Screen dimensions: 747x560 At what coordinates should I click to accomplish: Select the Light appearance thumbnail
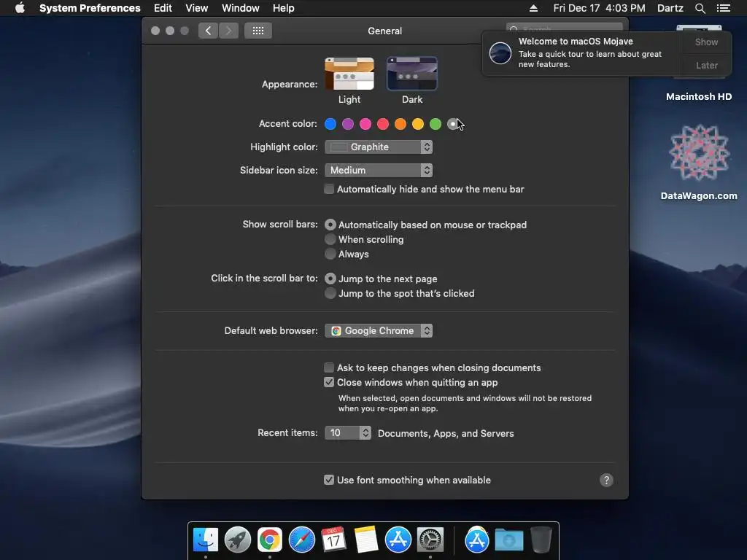point(349,74)
